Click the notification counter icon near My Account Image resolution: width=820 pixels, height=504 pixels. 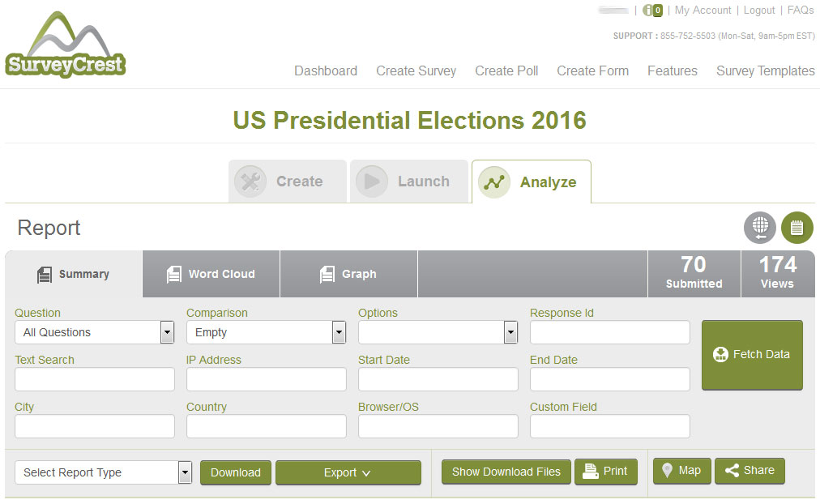point(652,11)
